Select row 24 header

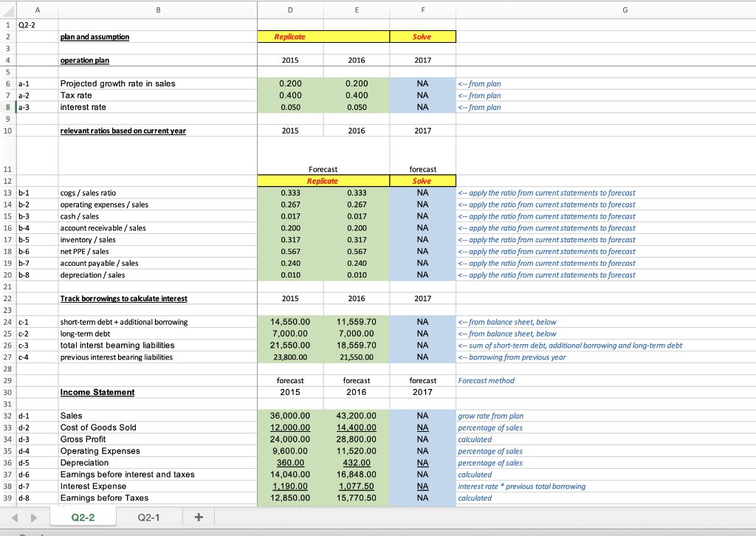click(x=7, y=322)
